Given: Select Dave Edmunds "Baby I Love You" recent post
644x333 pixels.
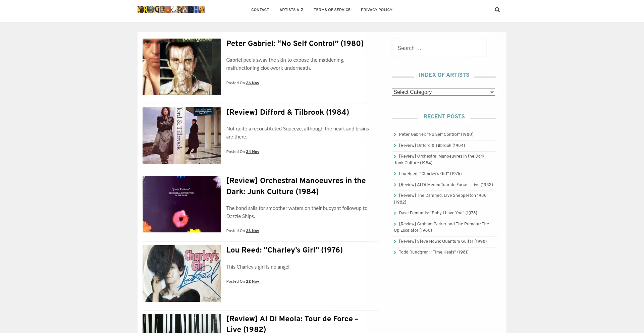Looking at the screenshot, I should (438, 213).
